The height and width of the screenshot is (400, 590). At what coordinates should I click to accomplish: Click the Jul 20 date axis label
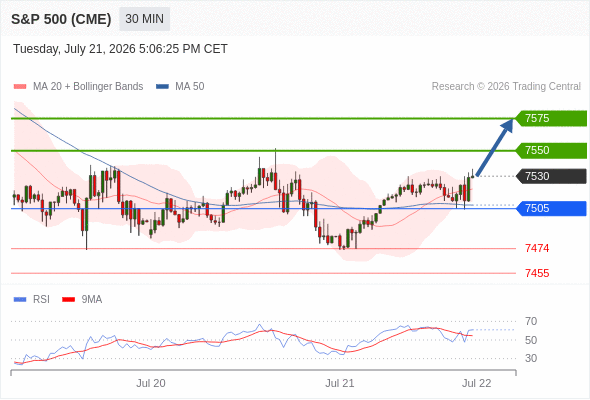click(151, 383)
